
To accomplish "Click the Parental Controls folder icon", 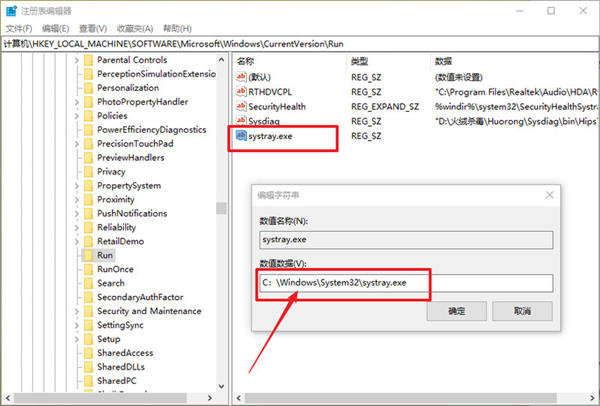I will coord(88,60).
